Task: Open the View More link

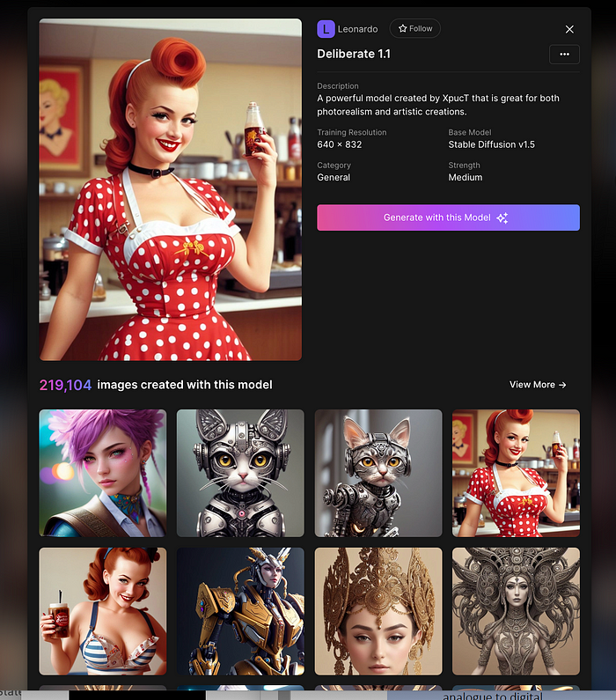Action: [538, 385]
